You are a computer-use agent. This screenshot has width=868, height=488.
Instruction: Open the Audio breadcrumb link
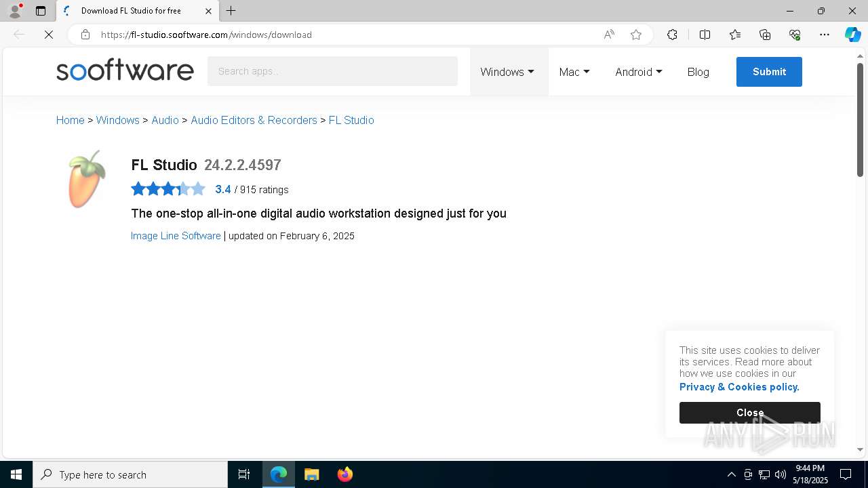(x=165, y=120)
